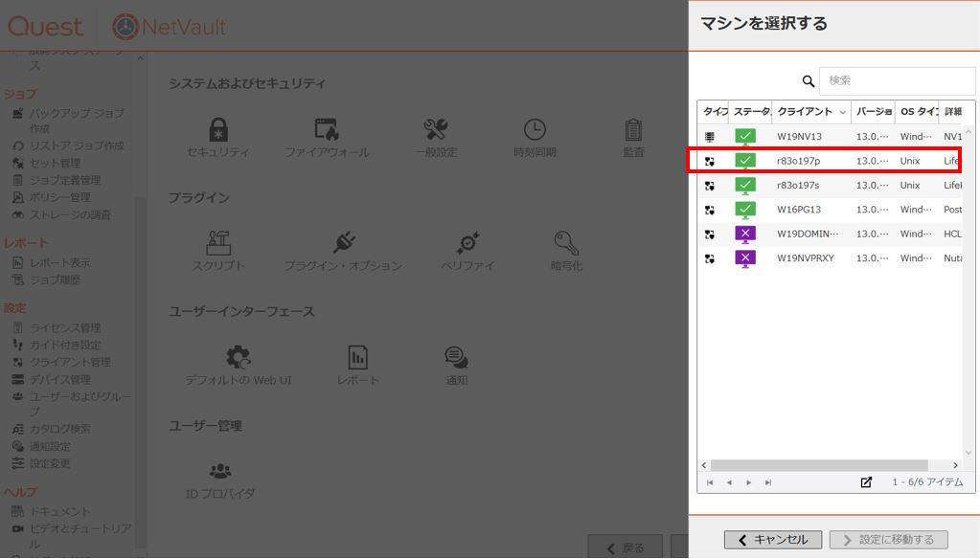Screen dimensions: 980x559
Task: Open ジョブ定義管理 in sidebar
Action: click(x=66, y=181)
